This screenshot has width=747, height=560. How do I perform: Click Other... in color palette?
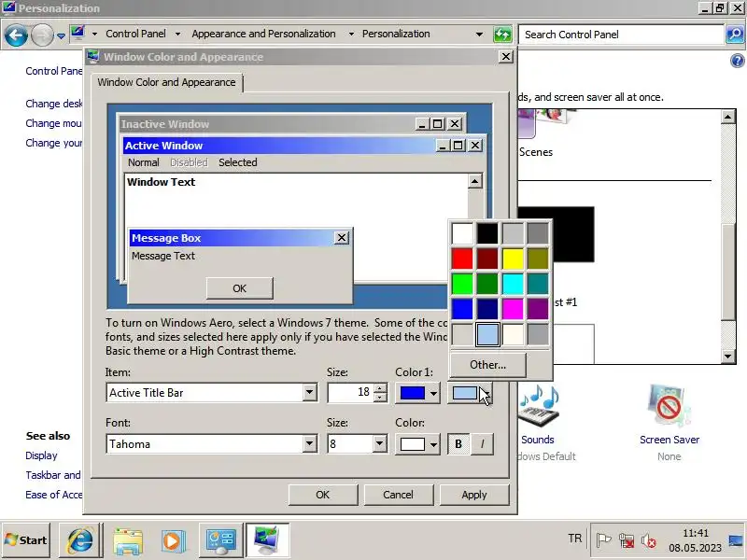click(487, 365)
